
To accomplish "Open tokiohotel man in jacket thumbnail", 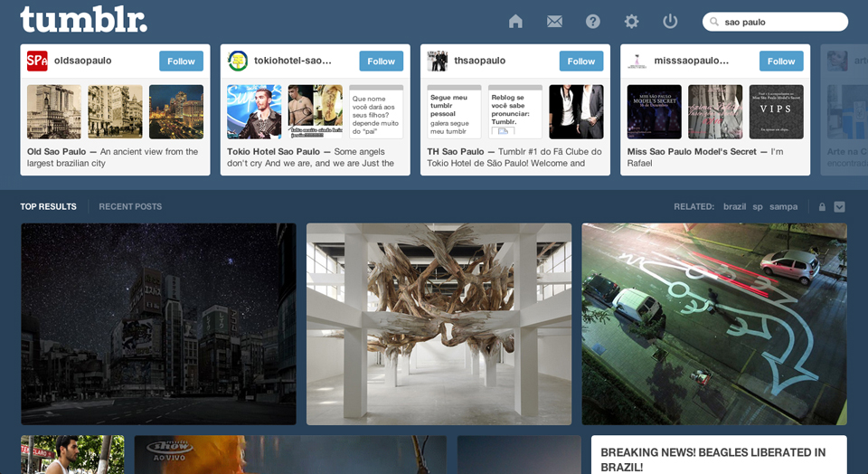I will [254, 111].
